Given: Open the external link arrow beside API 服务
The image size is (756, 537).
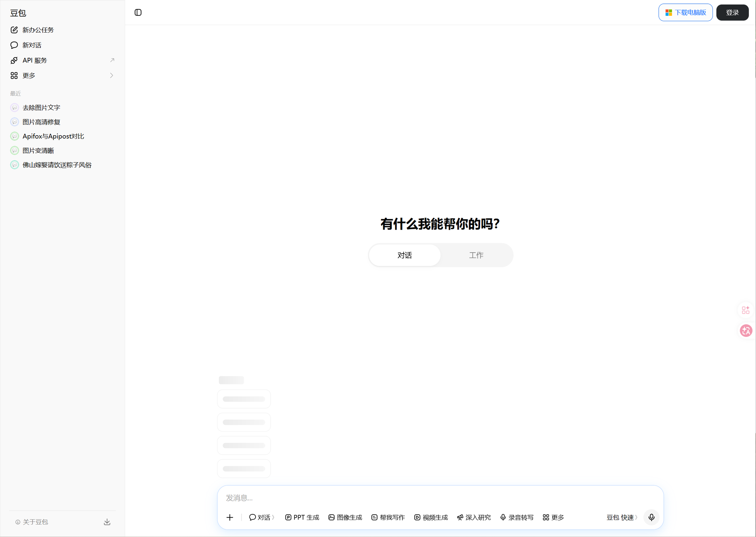Looking at the screenshot, I should (112, 60).
